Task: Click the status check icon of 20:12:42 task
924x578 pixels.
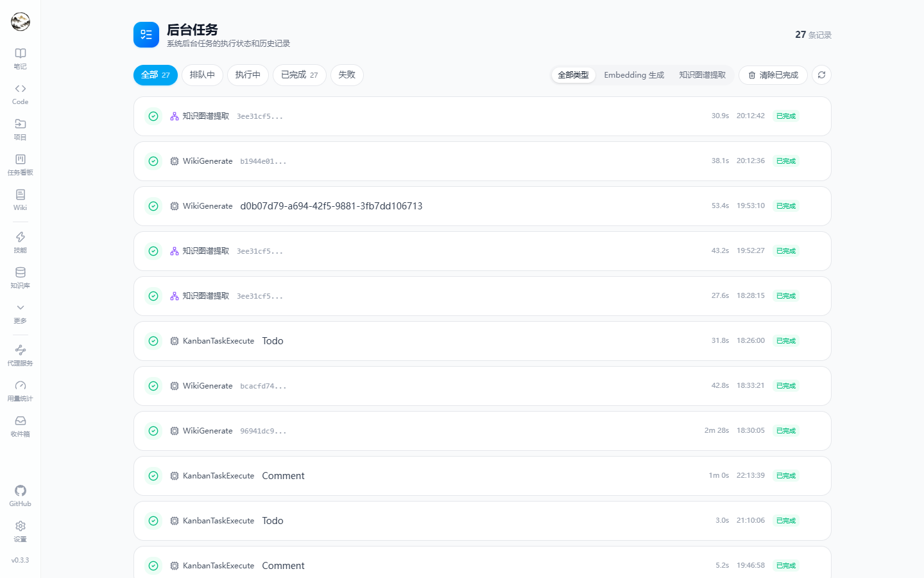Action: tap(153, 116)
